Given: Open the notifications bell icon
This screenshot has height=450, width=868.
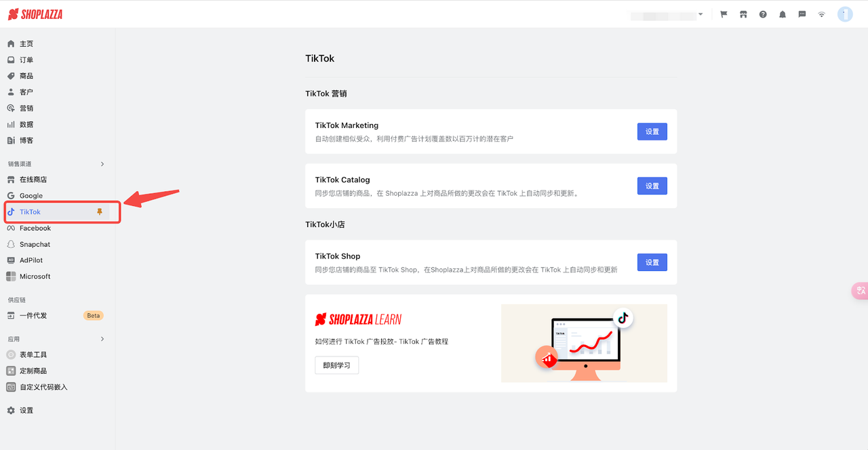Looking at the screenshot, I should [x=783, y=14].
